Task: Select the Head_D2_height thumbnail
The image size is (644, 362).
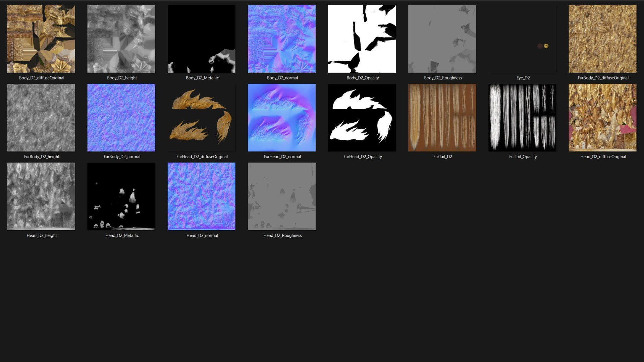Action: 41,196
